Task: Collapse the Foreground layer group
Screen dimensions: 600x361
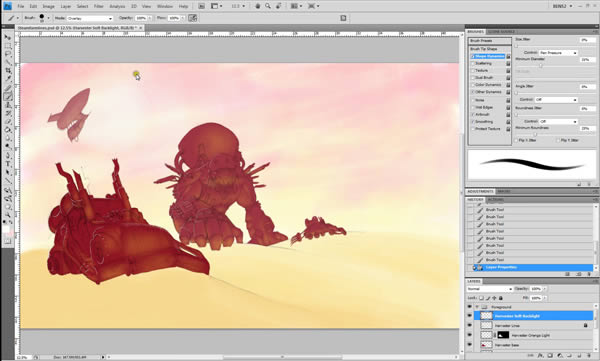Action: [x=477, y=307]
